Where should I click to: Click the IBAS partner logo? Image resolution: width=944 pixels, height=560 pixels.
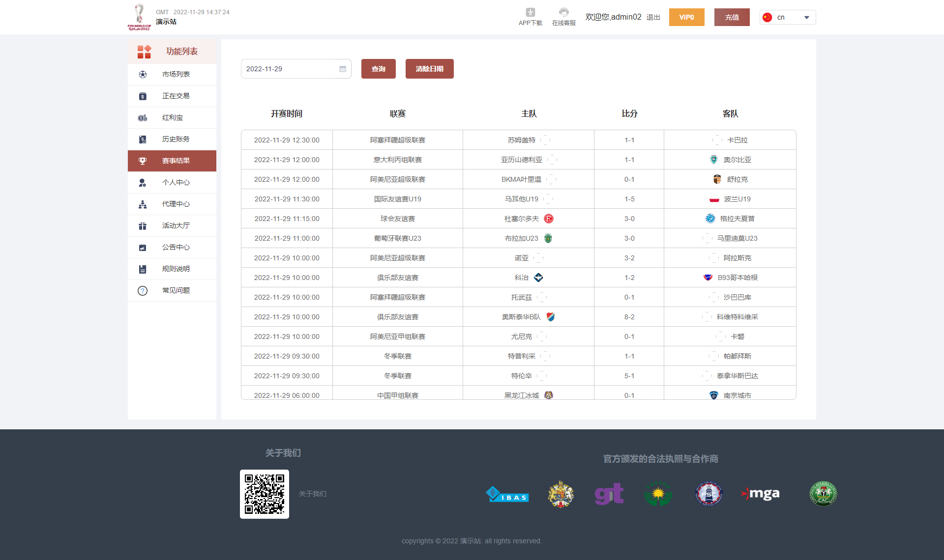point(507,494)
